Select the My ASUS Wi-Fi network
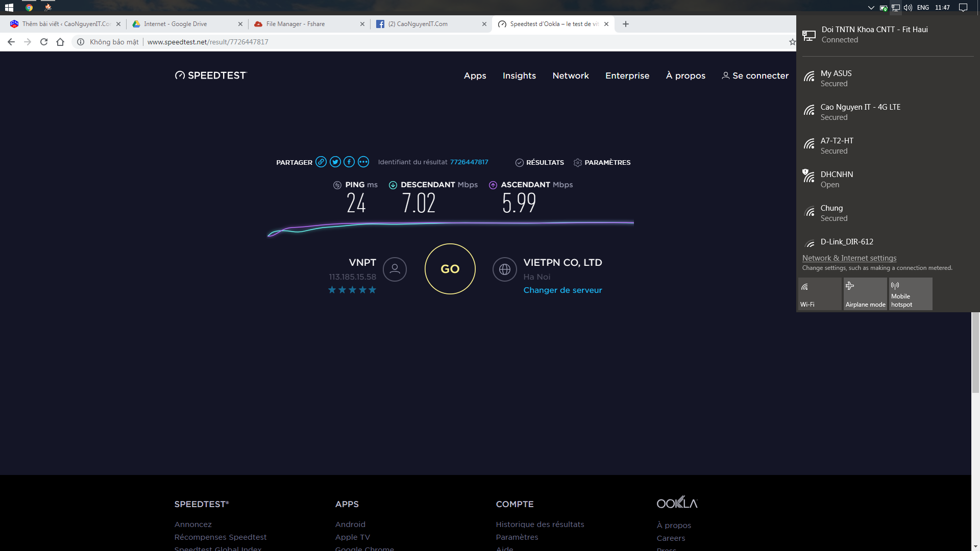Viewport: 980px width, 551px height. (888, 78)
